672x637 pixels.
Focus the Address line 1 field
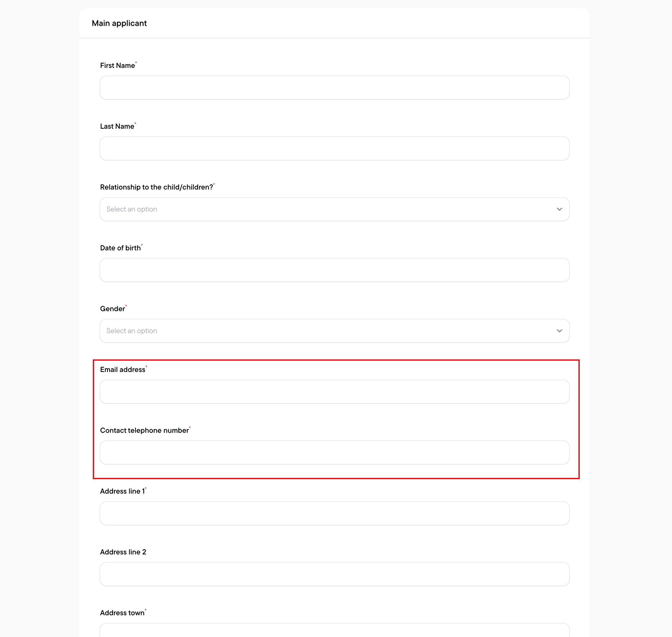click(x=334, y=513)
